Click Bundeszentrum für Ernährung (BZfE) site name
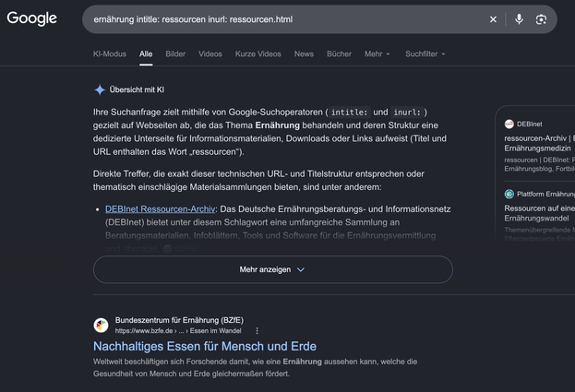The image size is (575, 392). 179,320
